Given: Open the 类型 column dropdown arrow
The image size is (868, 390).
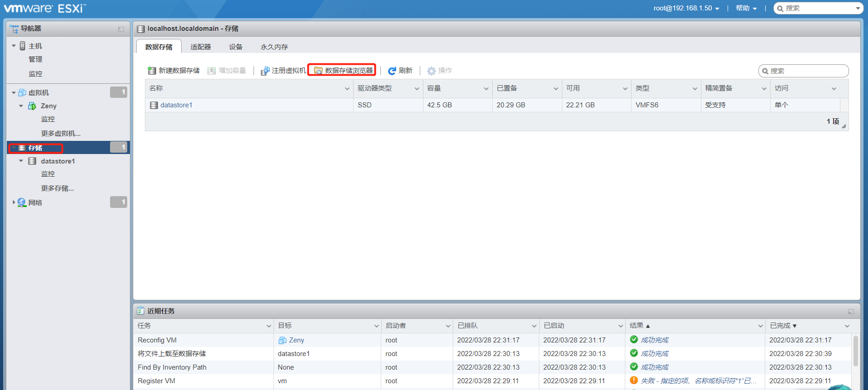Looking at the screenshot, I should click(695, 89).
